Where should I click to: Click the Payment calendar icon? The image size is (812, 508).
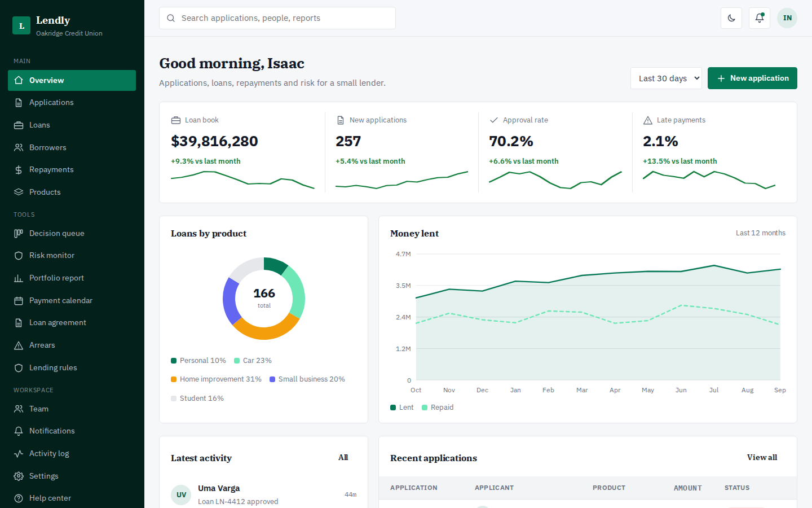coord(19,301)
